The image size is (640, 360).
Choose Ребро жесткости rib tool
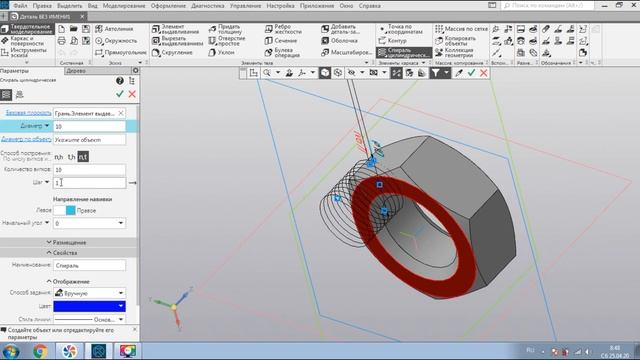click(283, 29)
